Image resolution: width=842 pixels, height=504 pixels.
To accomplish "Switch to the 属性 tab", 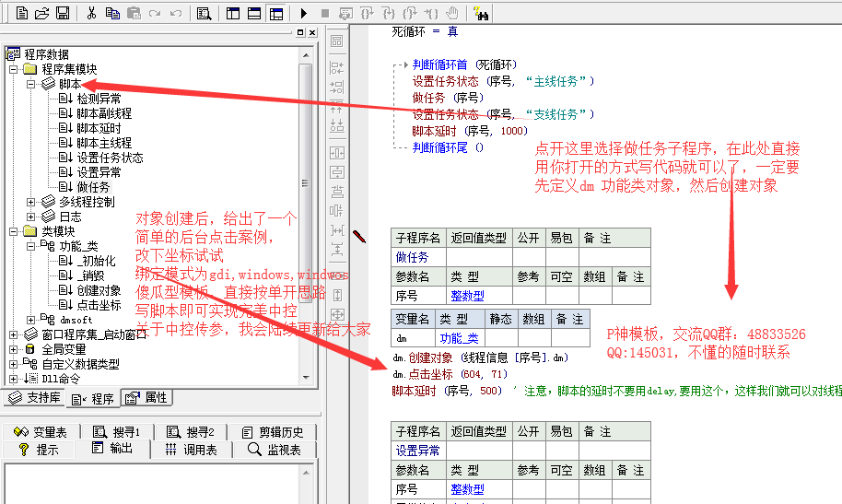I will pos(146,398).
